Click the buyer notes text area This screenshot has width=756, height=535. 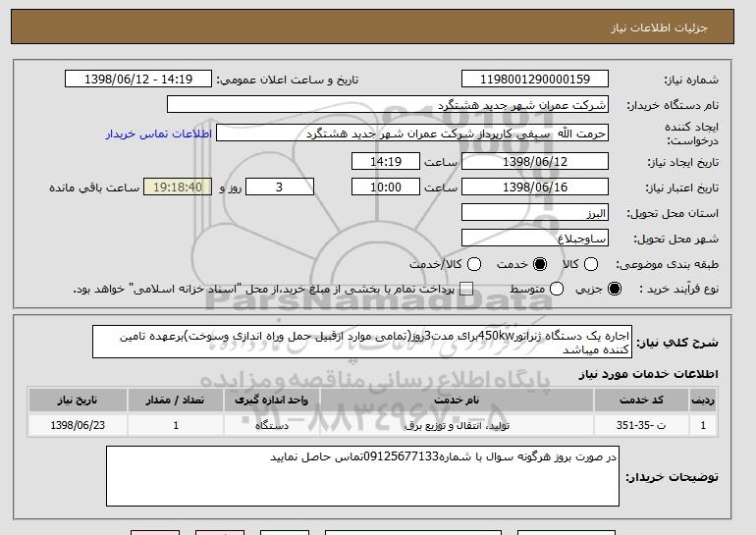pyautogui.click(x=362, y=476)
